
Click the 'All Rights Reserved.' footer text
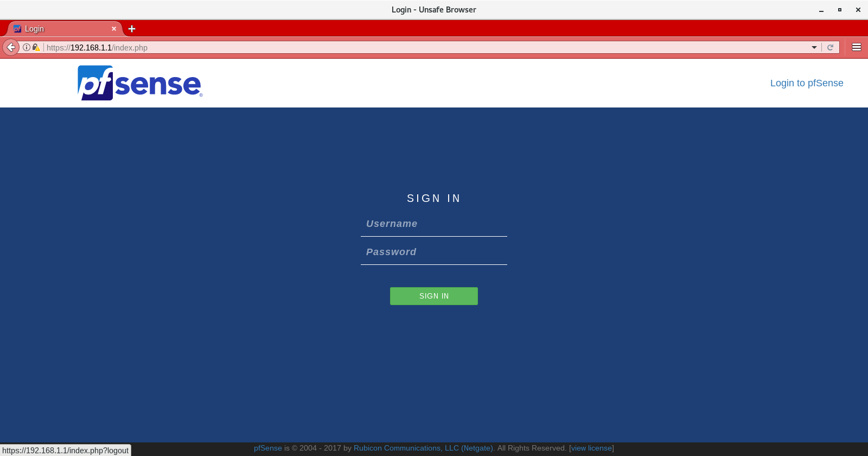[x=532, y=448]
